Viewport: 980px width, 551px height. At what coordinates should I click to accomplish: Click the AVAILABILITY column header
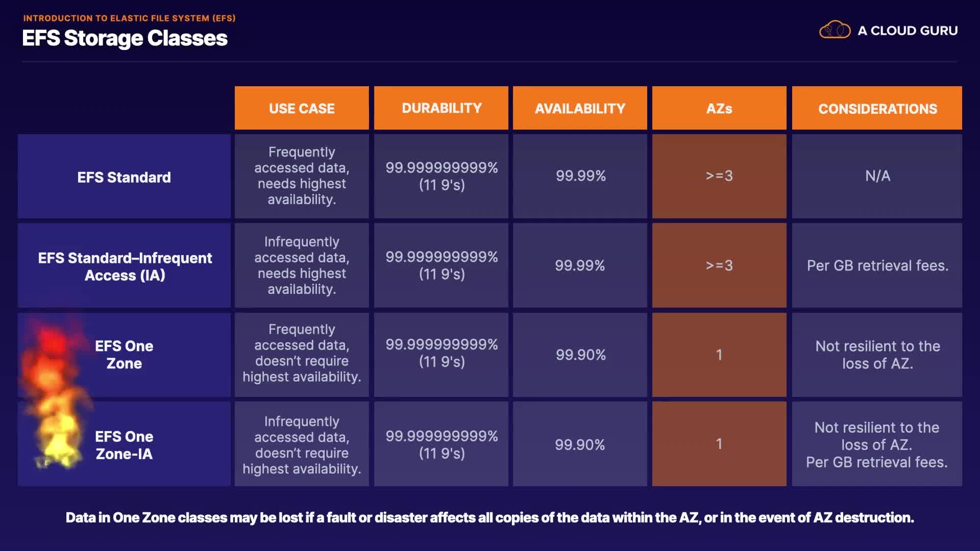[580, 108]
